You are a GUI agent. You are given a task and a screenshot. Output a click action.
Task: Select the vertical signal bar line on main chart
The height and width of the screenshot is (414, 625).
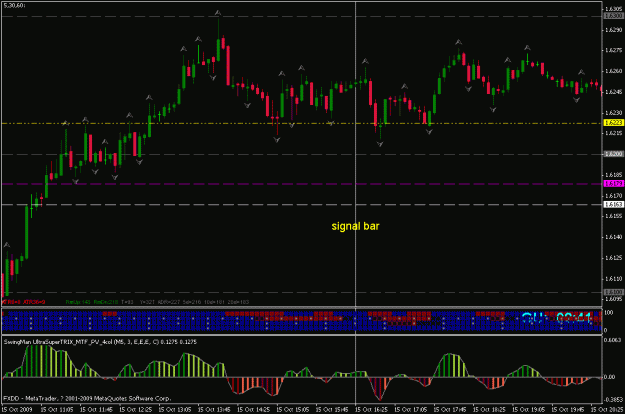[x=355, y=153]
